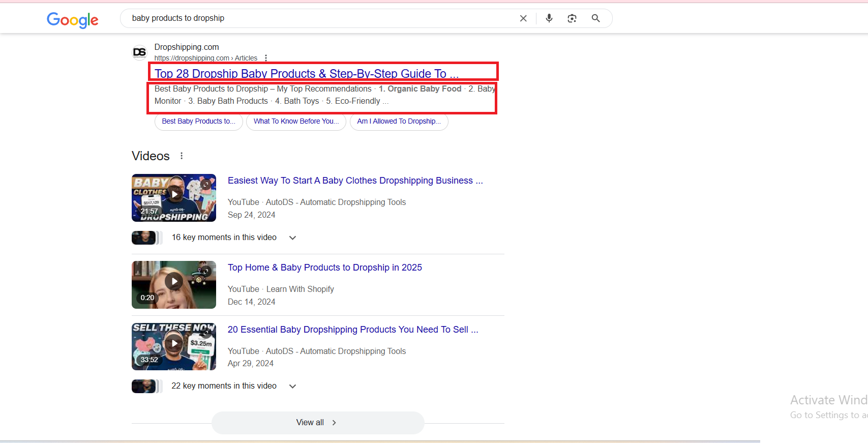
Task: Play the 33:52 Sell These Now video thumbnail
Action: coord(174,346)
